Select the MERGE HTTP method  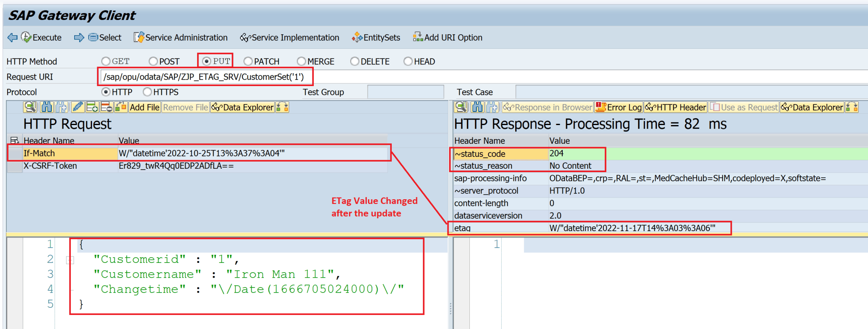[301, 61]
